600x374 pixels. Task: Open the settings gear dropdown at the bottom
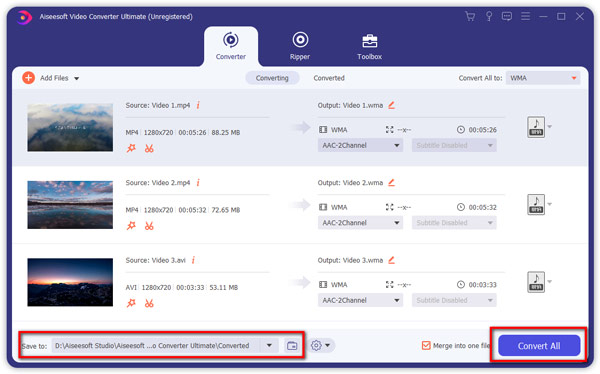tap(320, 346)
